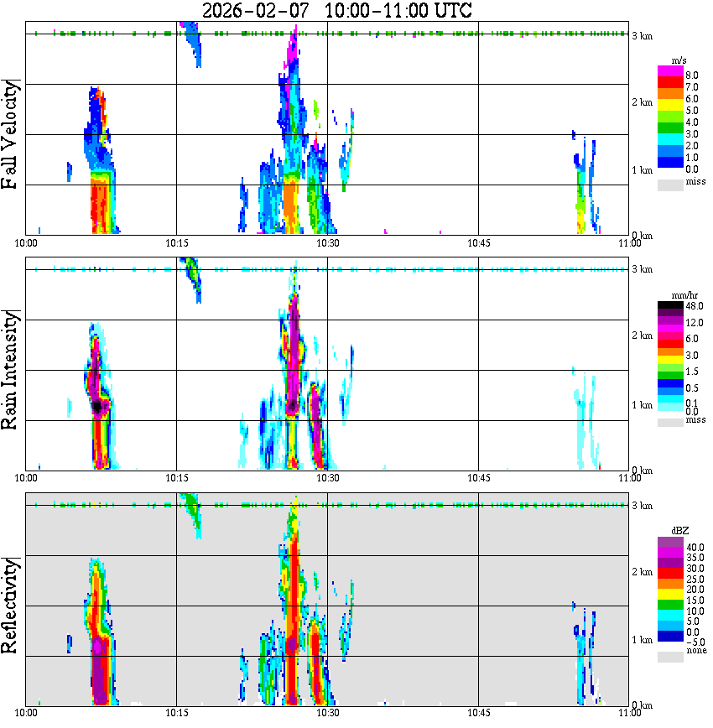Viewport: 713px width, 728px height.
Task: Click the '10:15' tick under the Reflectivity panel
Action: (176, 713)
